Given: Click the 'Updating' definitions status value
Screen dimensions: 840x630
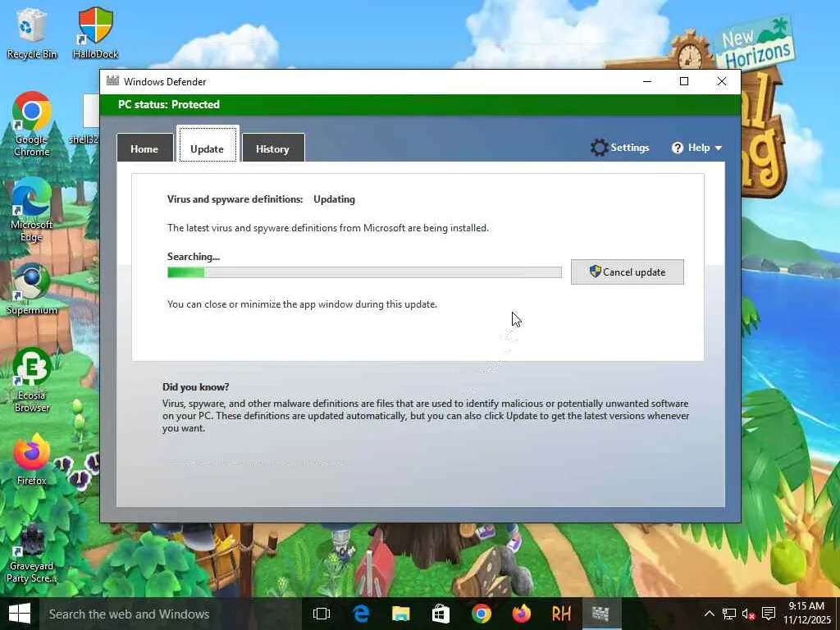Looking at the screenshot, I should click(x=335, y=199).
